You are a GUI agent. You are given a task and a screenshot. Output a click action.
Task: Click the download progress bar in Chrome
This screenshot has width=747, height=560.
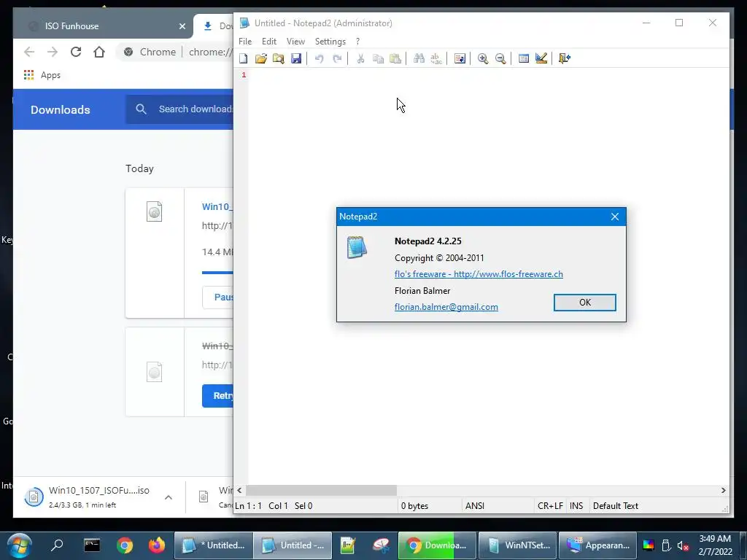tap(217, 273)
